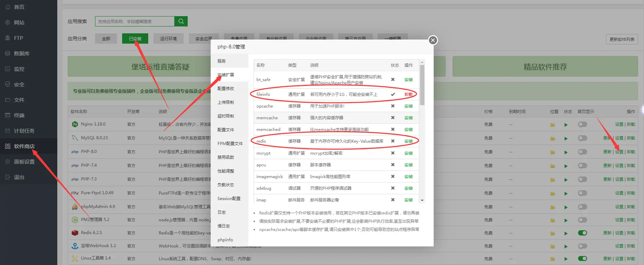This screenshot has height=265, width=644.
Task: Click the play status icon for MySQL 8.0.23
Action: [x=566, y=139]
